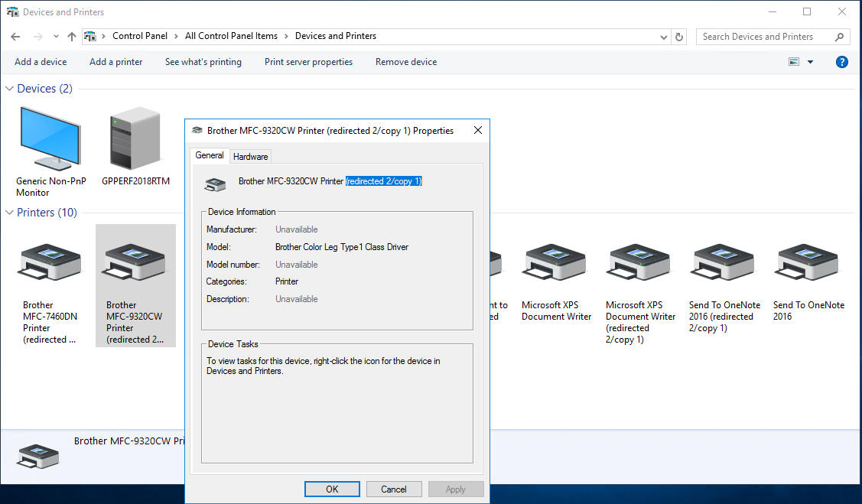
Task: Click Add a device in the toolbar
Action: (41, 62)
